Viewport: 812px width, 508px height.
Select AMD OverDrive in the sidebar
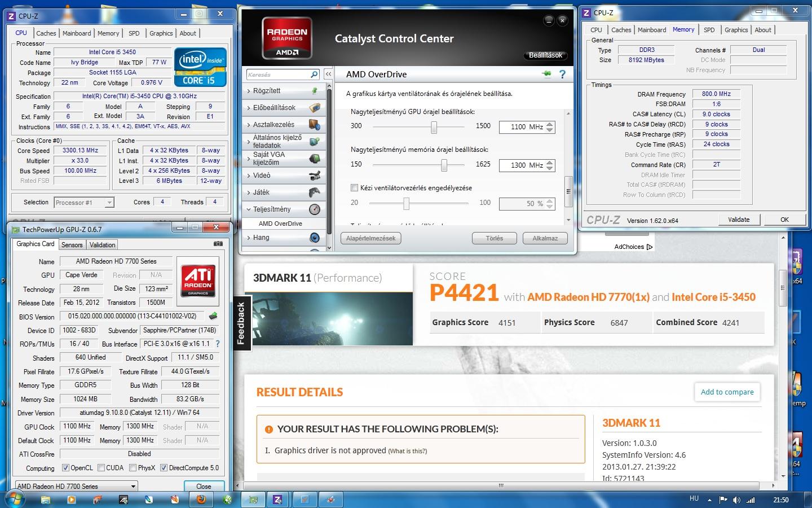click(x=280, y=224)
